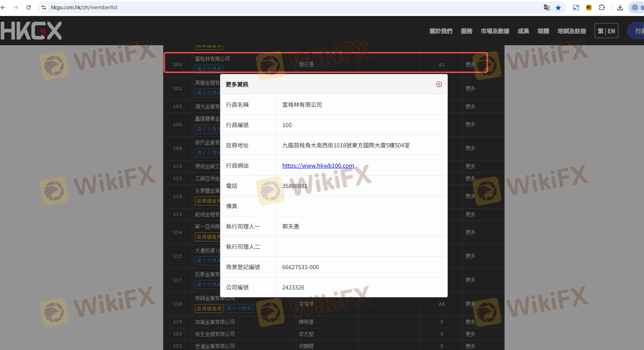Open the browser downloads icon
The height and width of the screenshot is (350, 644).
click(x=620, y=7)
